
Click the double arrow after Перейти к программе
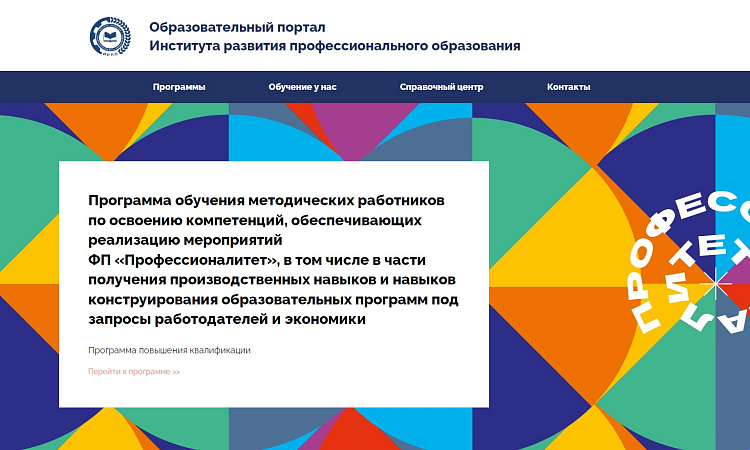tap(176, 372)
